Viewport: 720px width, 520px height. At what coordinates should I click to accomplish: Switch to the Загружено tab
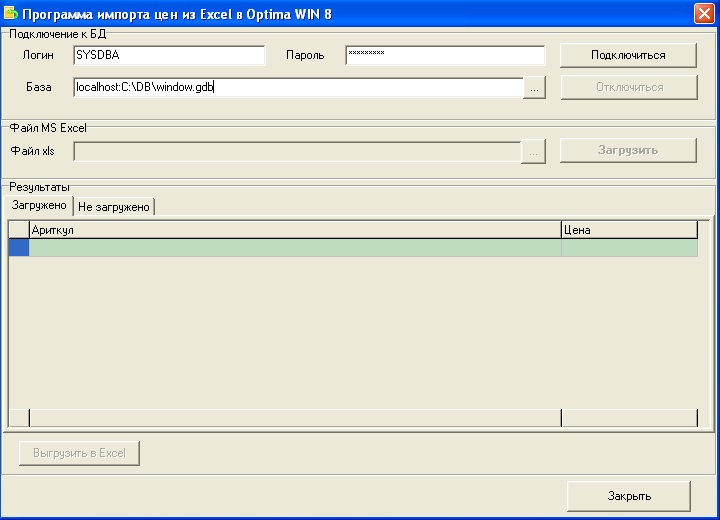pyautogui.click(x=39, y=205)
